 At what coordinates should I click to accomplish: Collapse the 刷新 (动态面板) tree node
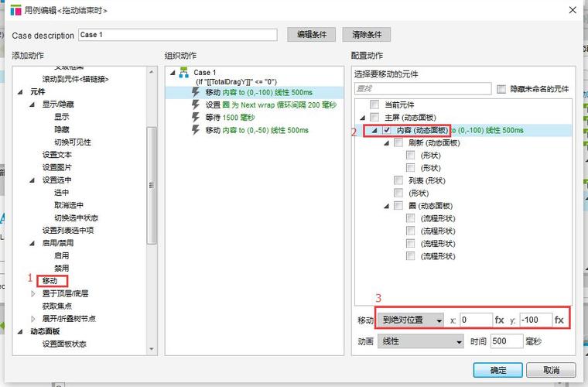(387, 143)
